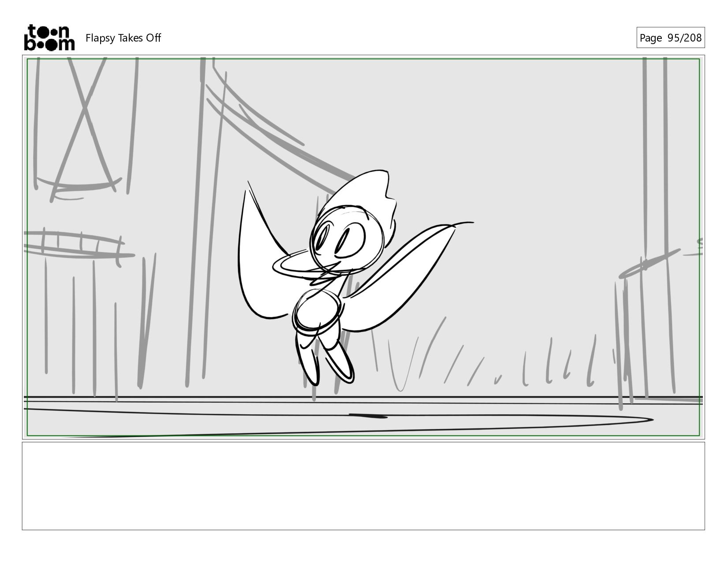
Task: Click the Toon Boom logo
Action: click(x=49, y=38)
